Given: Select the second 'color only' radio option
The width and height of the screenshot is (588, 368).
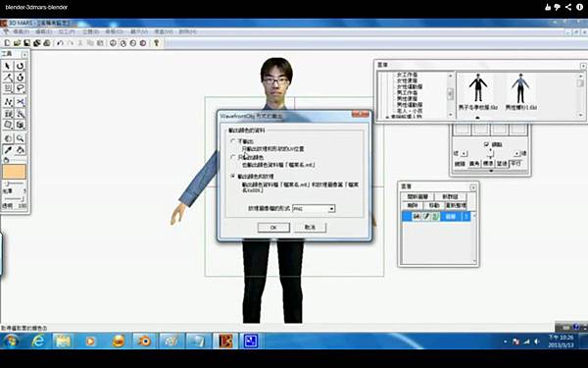Looking at the screenshot, I should pos(233,157).
